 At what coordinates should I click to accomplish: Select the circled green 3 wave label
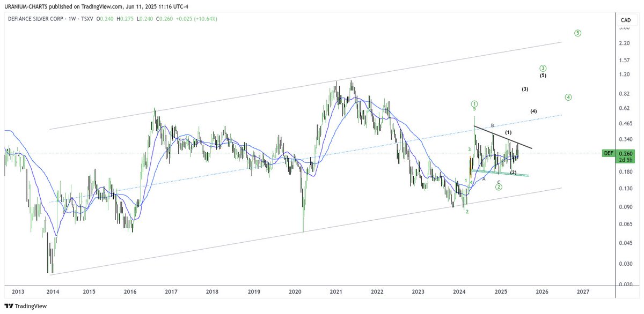(543, 69)
